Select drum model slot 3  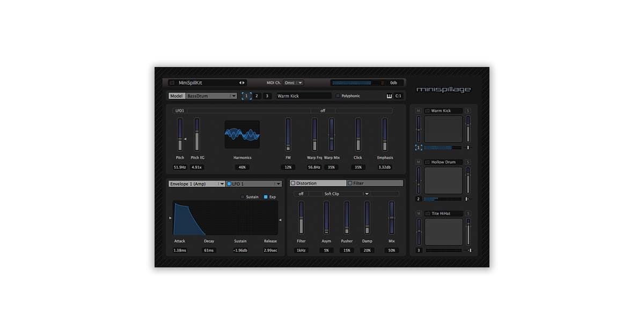[267, 95]
